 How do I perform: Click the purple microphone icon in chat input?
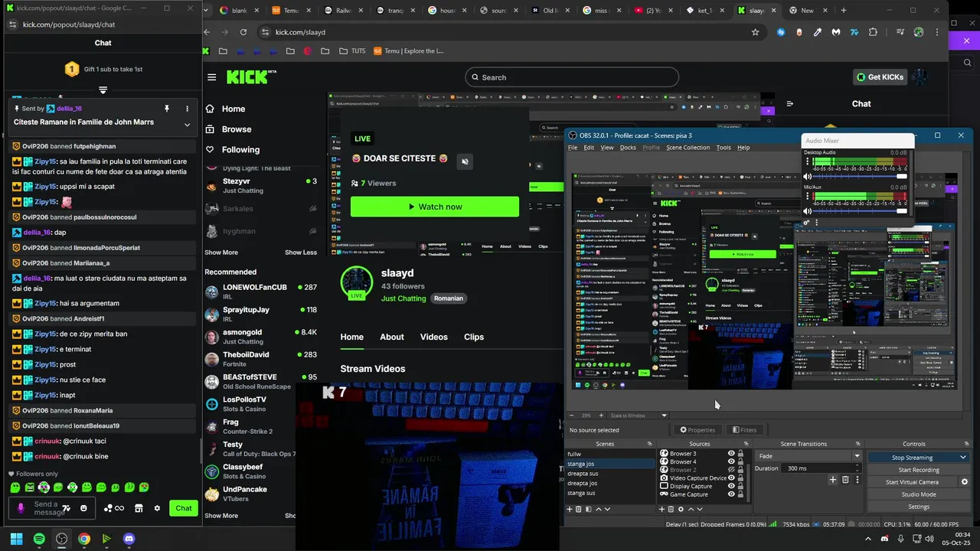(x=21, y=508)
